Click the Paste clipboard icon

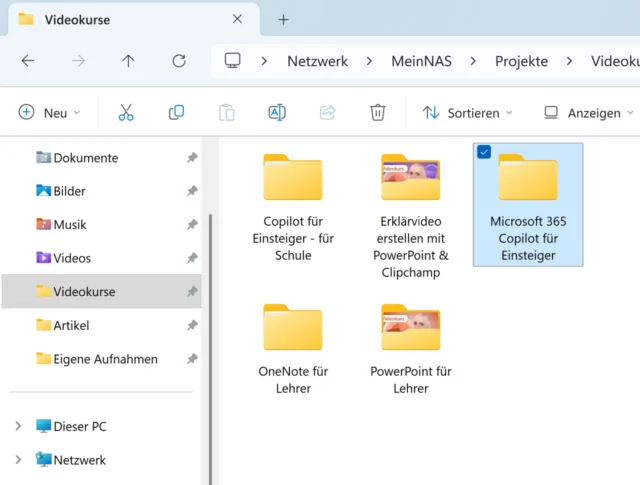click(227, 113)
